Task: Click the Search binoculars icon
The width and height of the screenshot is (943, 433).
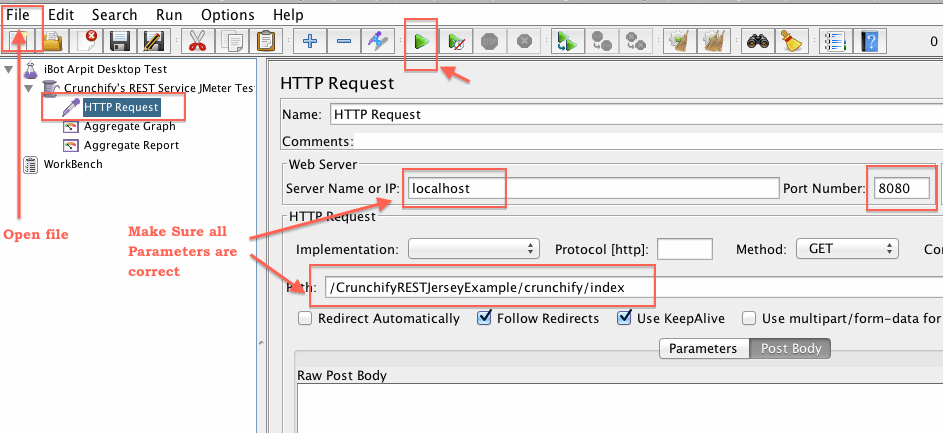Action: (x=756, y=41)
